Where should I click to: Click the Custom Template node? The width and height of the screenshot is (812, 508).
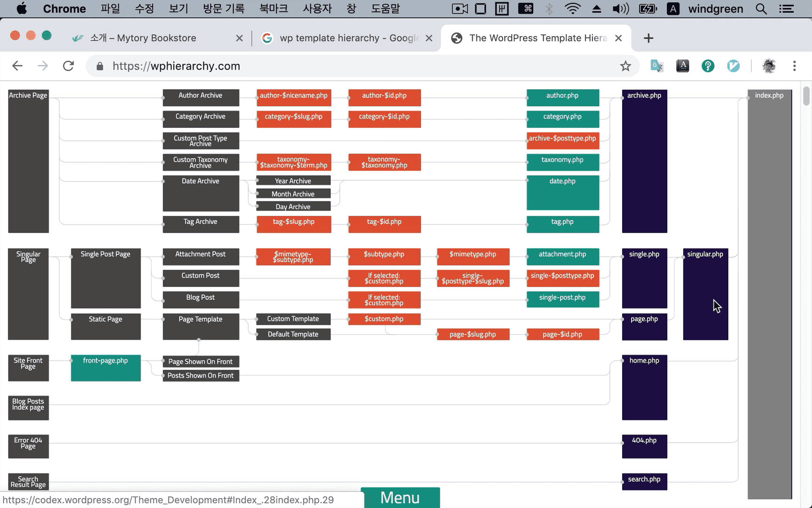293,319
